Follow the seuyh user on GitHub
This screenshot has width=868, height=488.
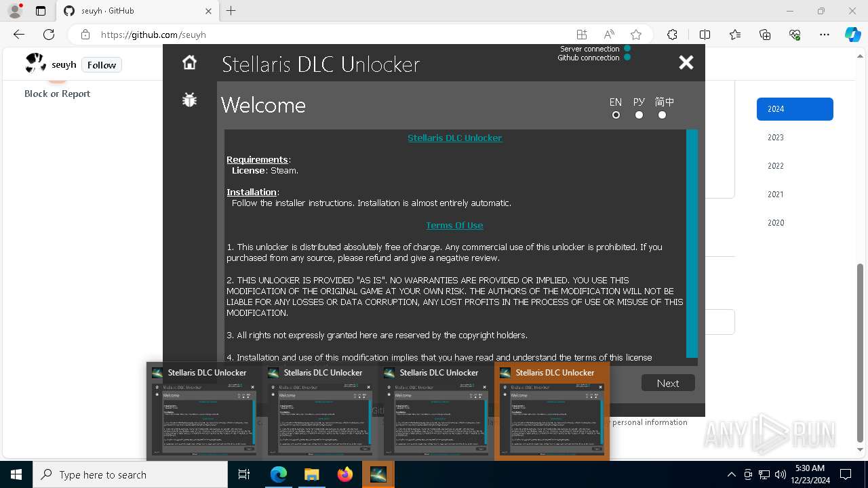click(x=102, y=65)
